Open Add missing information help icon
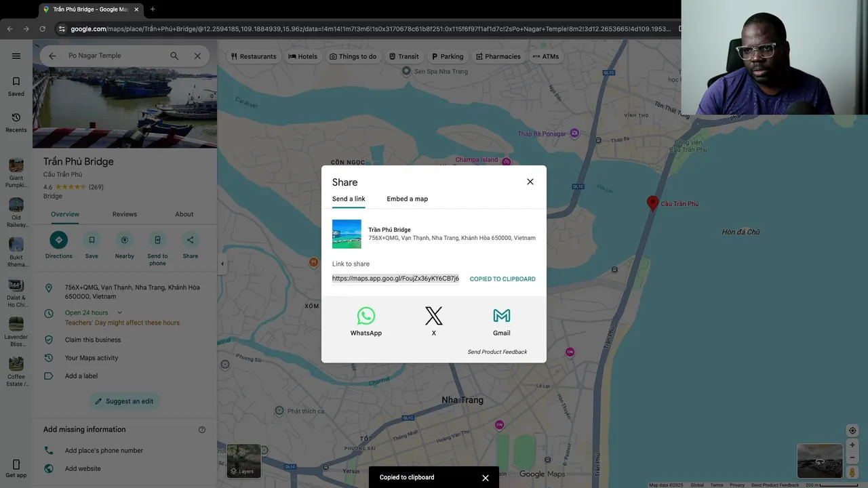 pos(202,430)
